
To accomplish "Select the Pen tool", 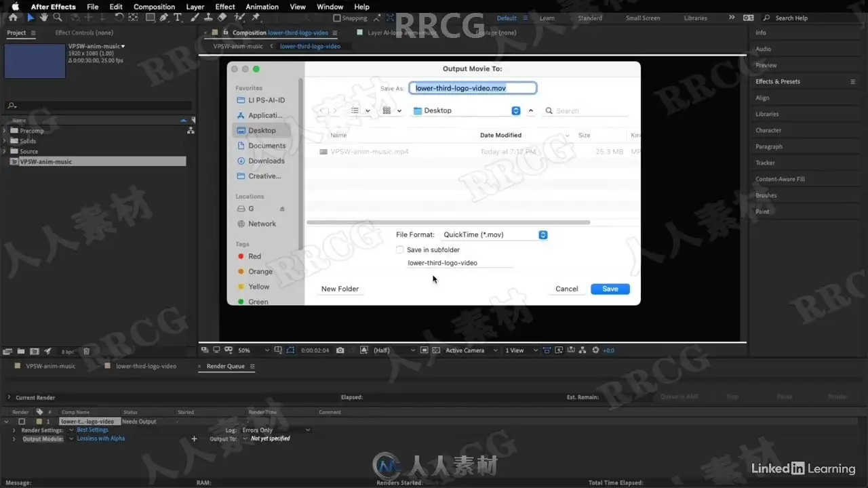I will point(165,18).
